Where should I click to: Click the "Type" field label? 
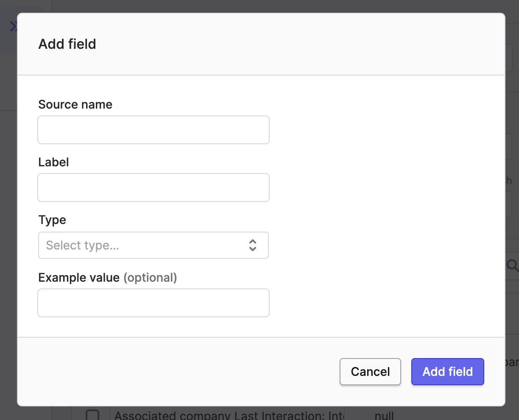(x=52, y=220)
